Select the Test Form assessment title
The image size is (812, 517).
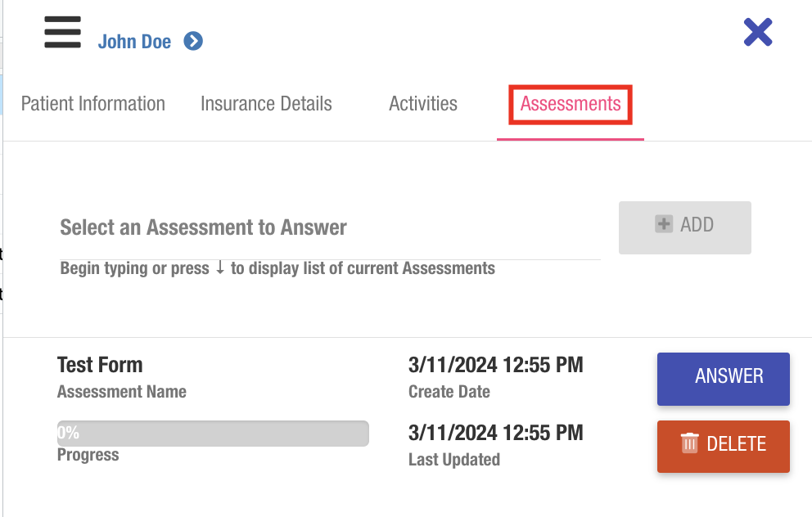100,365
